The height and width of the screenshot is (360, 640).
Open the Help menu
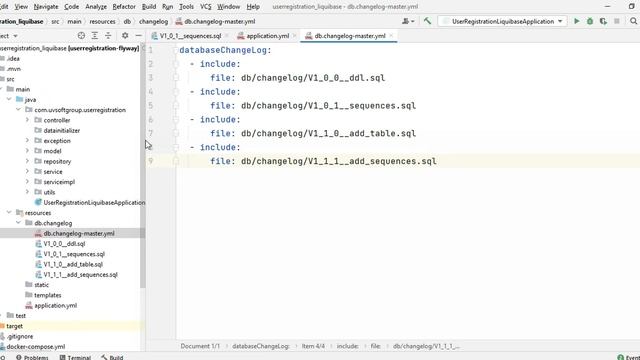(x=253, y=7)
